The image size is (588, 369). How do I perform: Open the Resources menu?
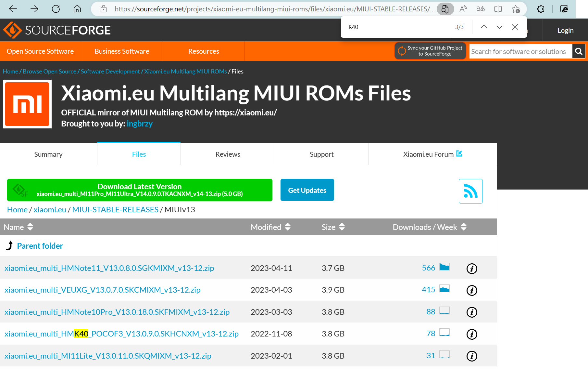point(204,51)
